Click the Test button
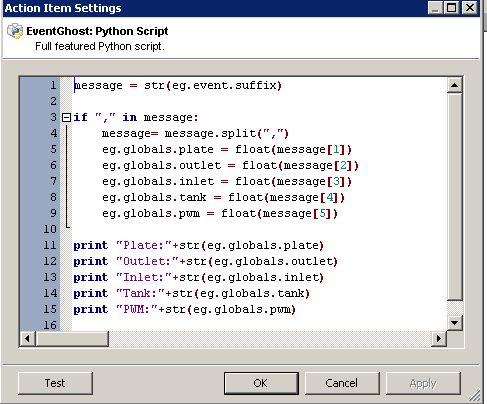487x404 pixels. 55,383
